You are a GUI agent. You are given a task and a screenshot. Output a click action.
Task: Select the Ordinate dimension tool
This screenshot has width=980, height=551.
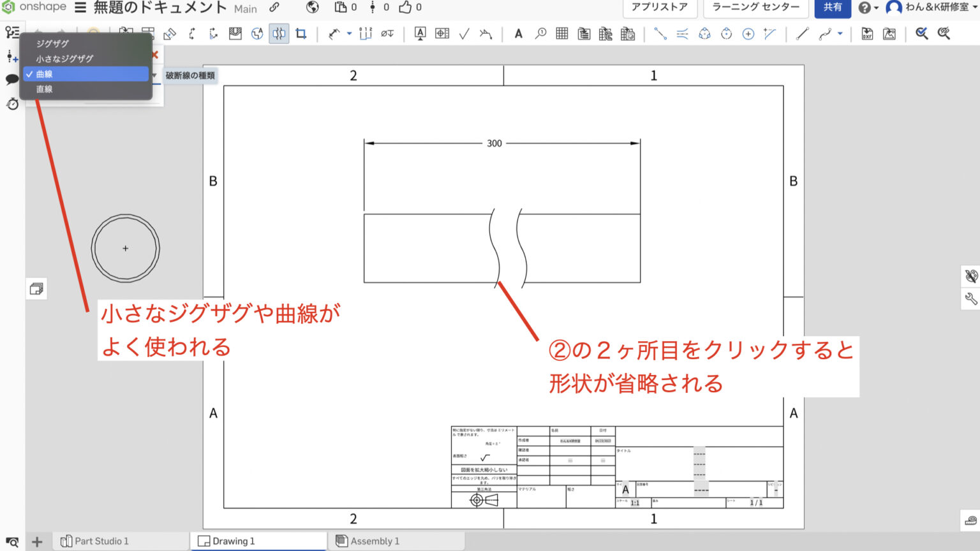coord(366,34)
